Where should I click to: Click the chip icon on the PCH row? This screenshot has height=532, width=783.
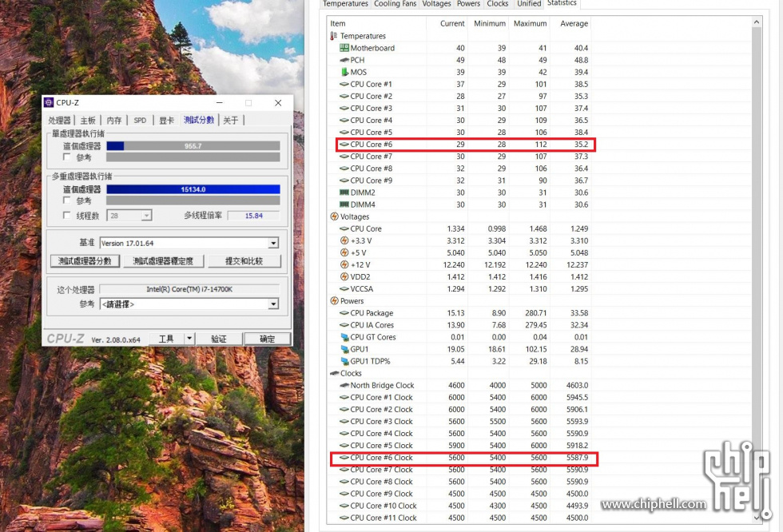click(344, 60)
